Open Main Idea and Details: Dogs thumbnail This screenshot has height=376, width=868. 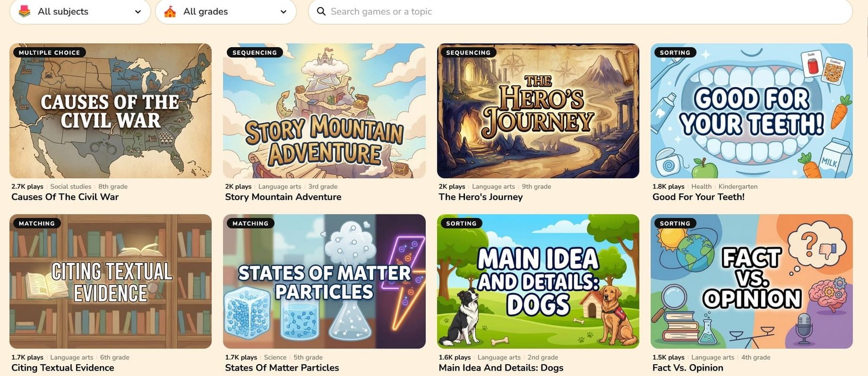pos(538,281)
